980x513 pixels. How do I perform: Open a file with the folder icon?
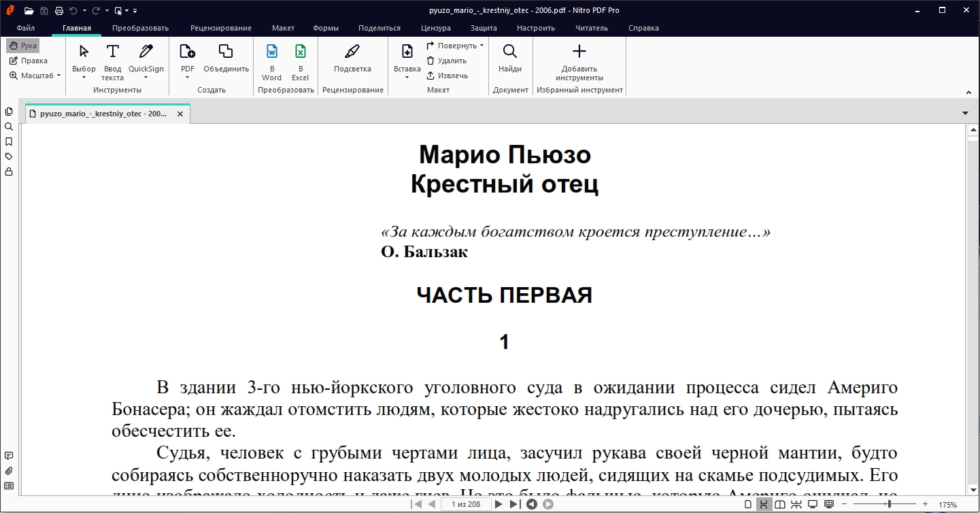[28, 11]
